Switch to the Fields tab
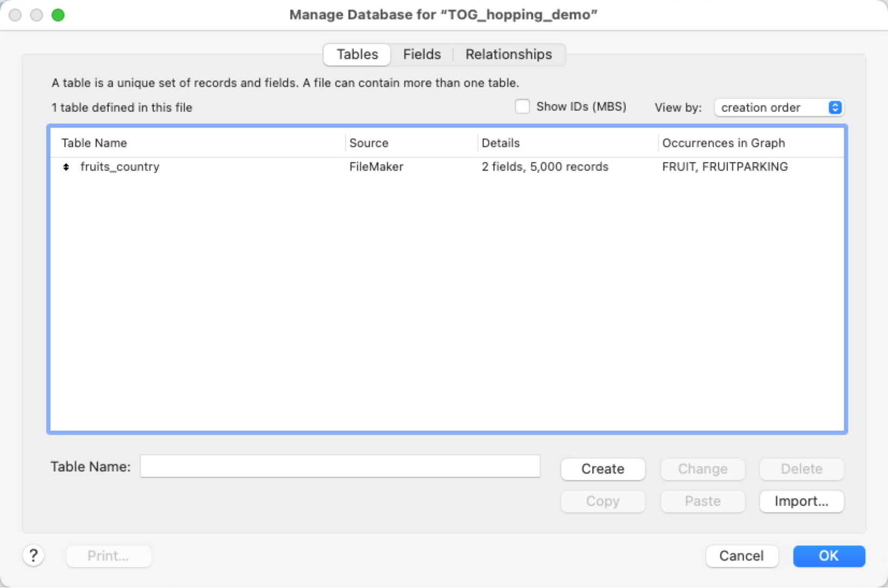The height and width of the screenshot is (588, 888). [422, 55]
